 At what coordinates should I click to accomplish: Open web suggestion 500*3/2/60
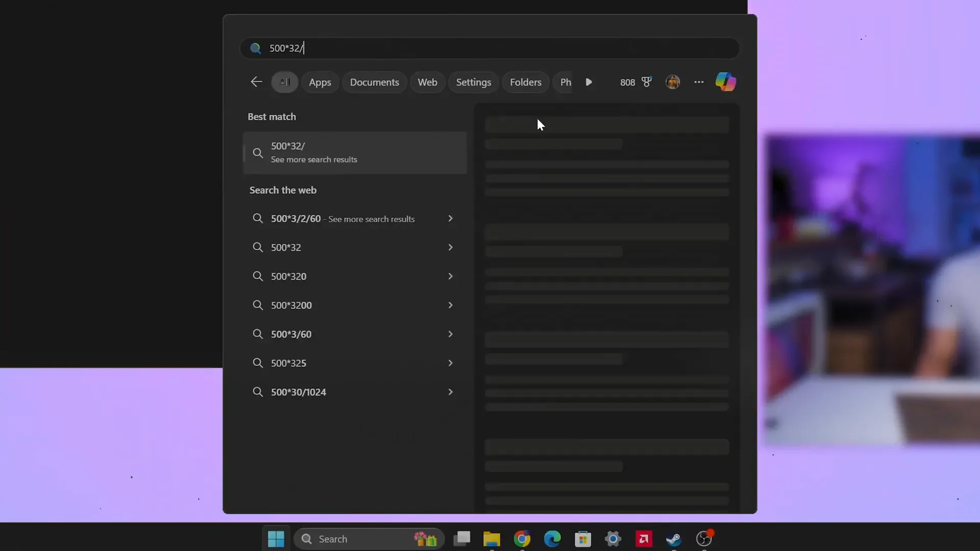355,219
